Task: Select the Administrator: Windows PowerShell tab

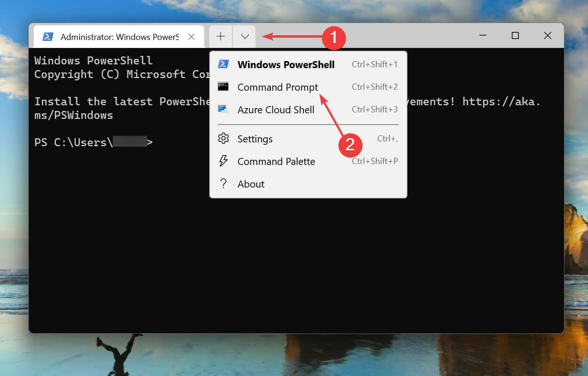Action: pos(119,37)
